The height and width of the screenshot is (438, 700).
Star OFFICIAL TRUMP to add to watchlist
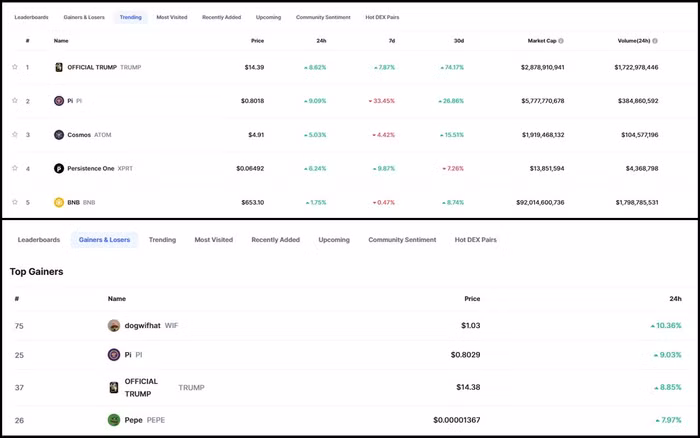tap(15, 67)
